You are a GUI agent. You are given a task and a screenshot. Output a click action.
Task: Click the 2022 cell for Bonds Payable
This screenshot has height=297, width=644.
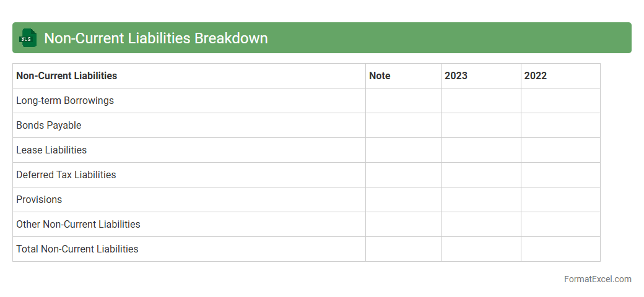point(560,126)
